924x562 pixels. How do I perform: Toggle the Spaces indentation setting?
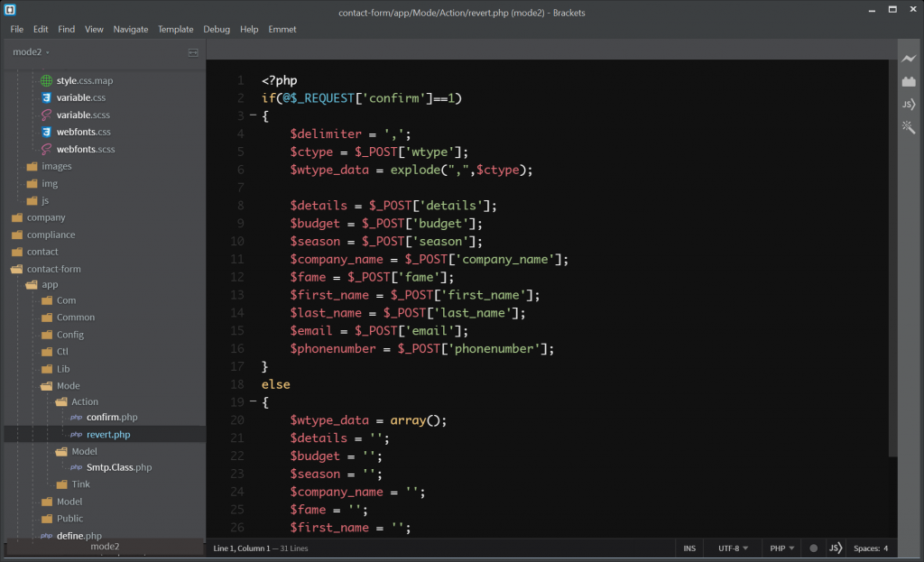click(870, 548)
